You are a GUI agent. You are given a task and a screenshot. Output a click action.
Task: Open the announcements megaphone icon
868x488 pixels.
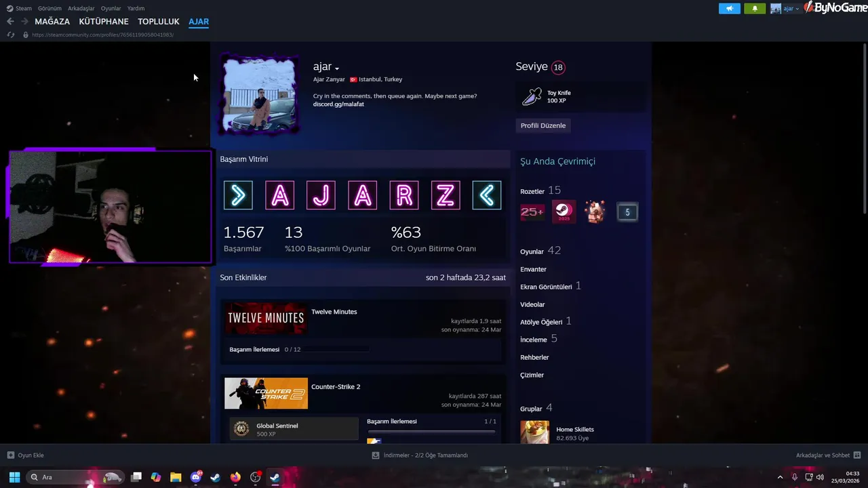(x=730, y=9)
